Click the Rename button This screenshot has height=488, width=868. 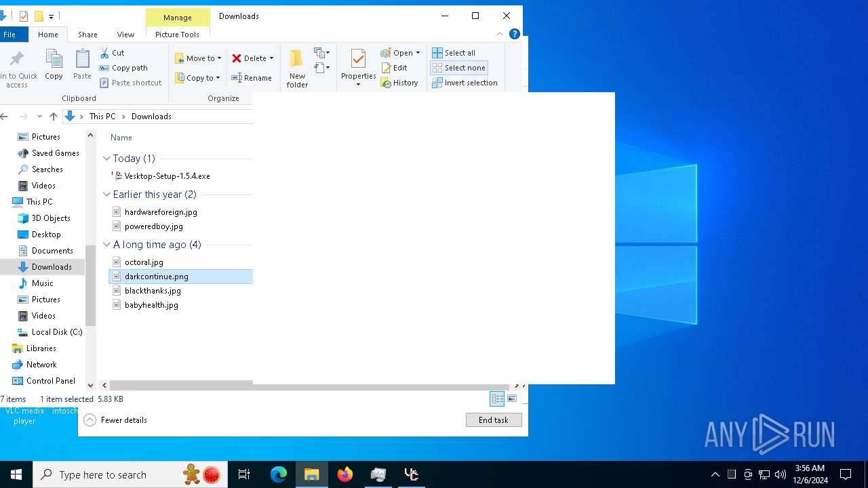(252, 78)
